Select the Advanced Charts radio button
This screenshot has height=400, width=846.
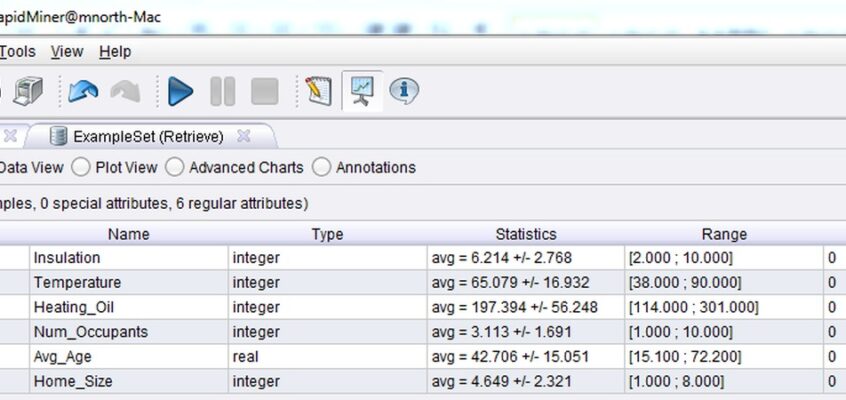[174, 167]
